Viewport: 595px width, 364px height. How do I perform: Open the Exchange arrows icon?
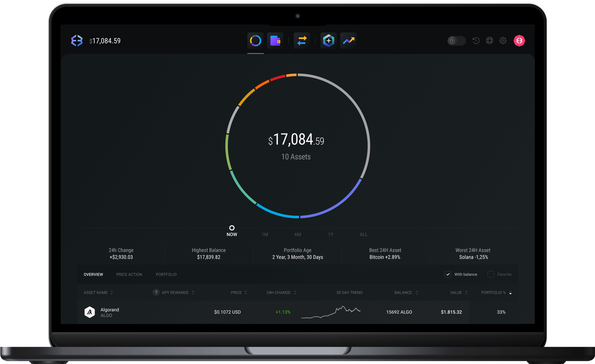(302, 41)
